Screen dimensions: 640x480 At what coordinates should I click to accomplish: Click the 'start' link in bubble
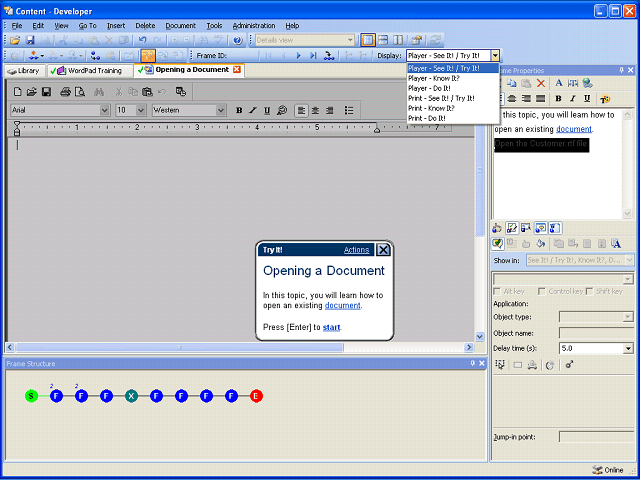(331, 327)
